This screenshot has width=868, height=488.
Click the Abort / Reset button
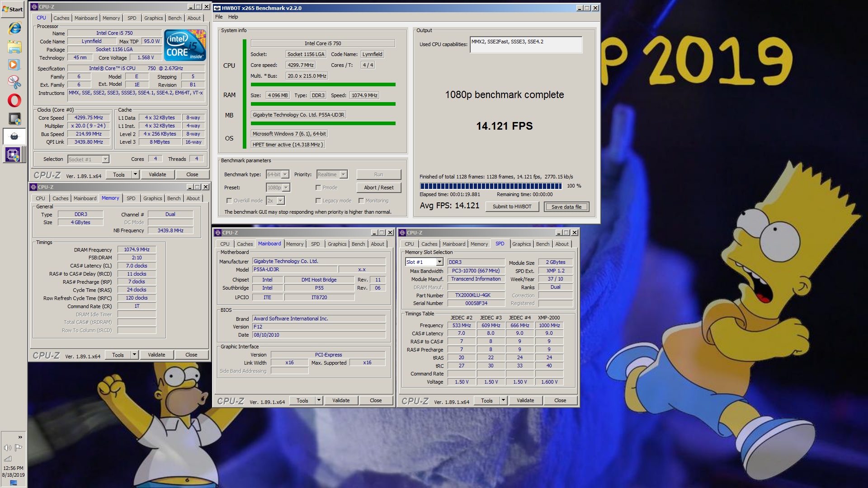379,188
